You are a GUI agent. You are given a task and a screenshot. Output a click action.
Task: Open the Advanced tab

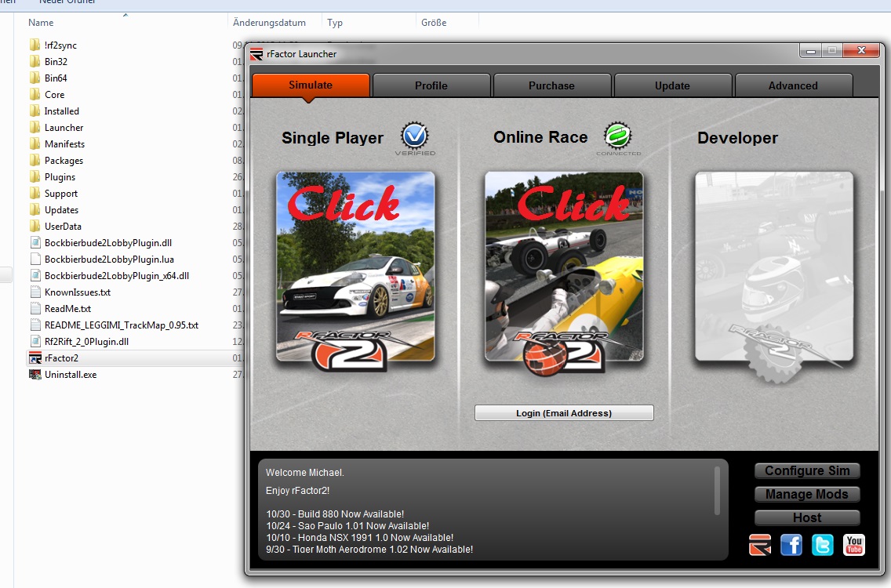click(793, 85)
